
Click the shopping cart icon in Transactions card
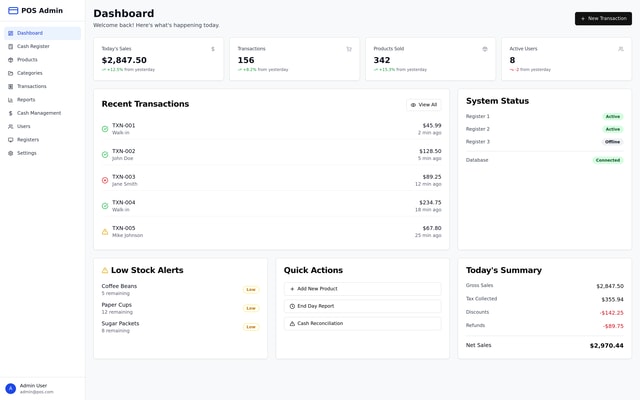pyautogui.click(x=349, y=48)
